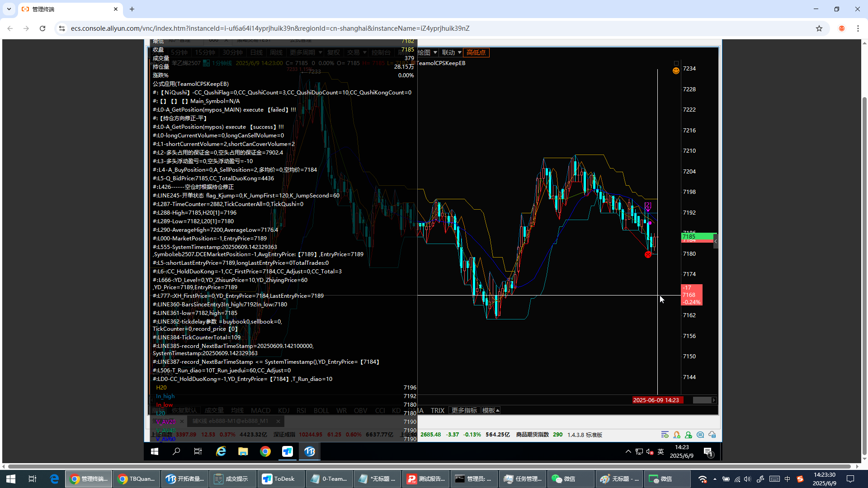868x488 pixels.
Task: Switch to 日线 daily period
Action: [x=256, y=52]
